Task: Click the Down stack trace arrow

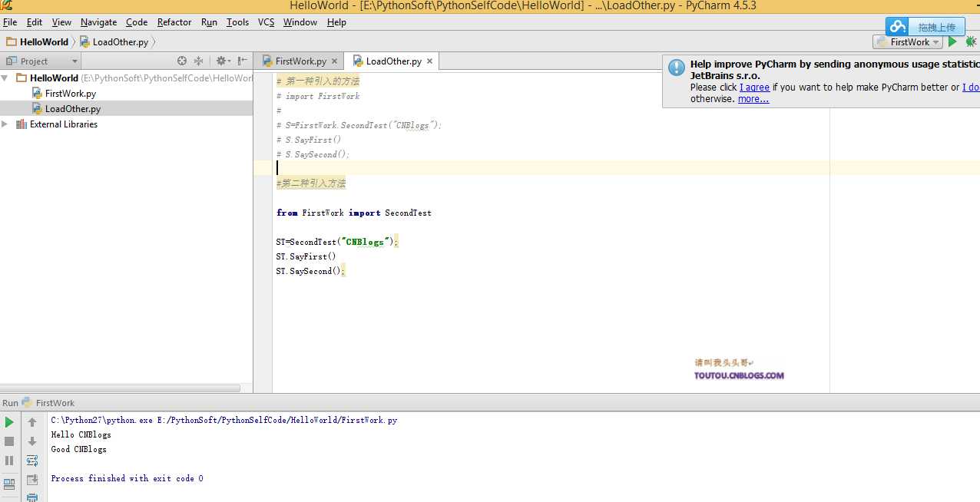Action: (x=32, y=441)
